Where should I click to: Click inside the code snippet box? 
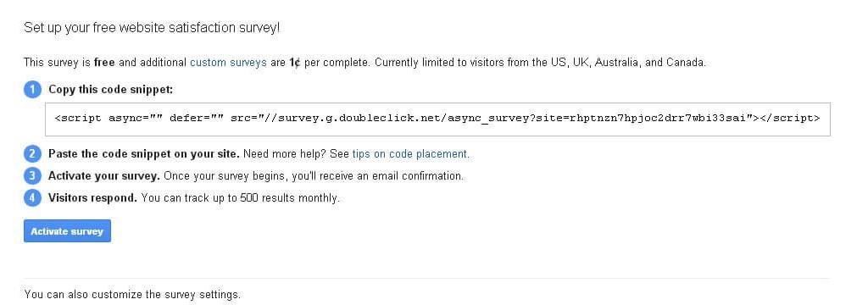pyautogui.click(x=437, y=119)
